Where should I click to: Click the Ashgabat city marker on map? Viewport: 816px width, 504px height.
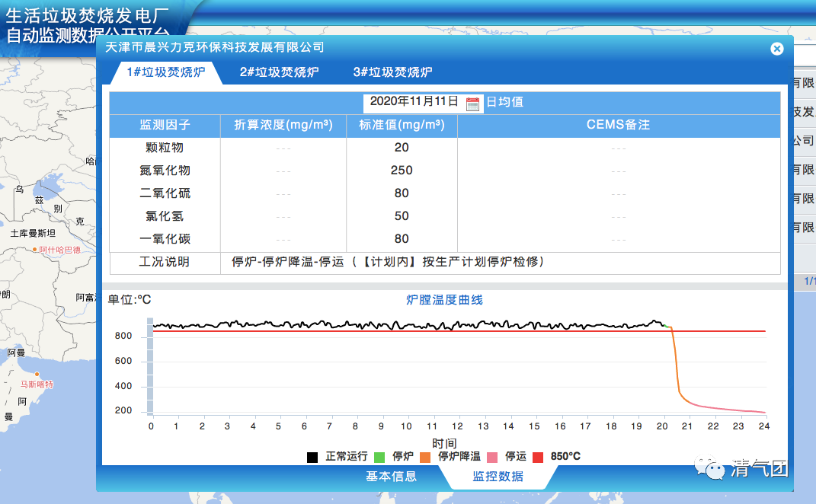tap(35, 250)
